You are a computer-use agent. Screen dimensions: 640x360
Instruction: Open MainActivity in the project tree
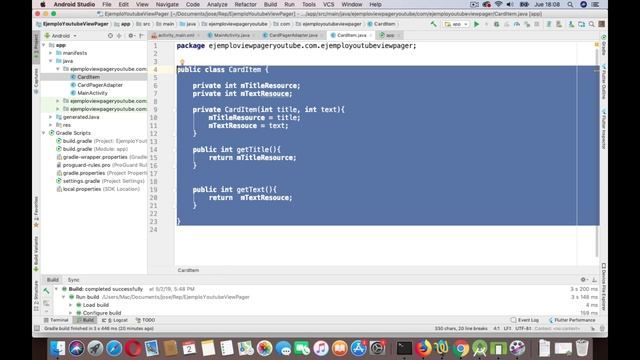92,93
